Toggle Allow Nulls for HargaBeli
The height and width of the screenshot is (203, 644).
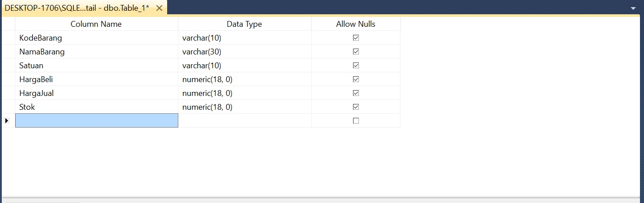(x=356, y=79)
